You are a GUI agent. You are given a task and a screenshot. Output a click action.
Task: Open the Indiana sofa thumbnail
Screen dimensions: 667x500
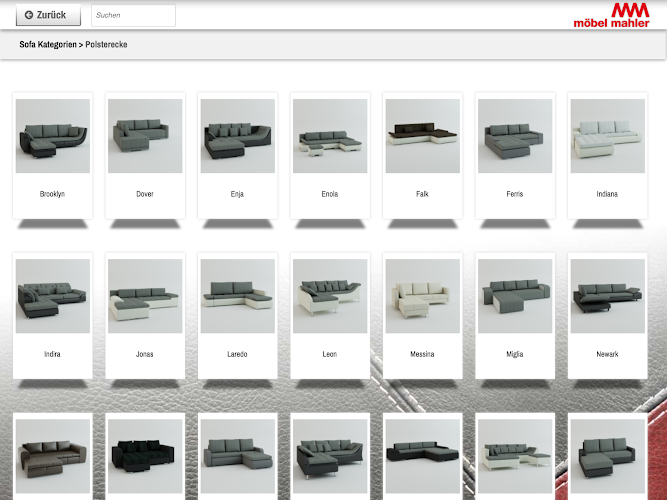[608, 136]
